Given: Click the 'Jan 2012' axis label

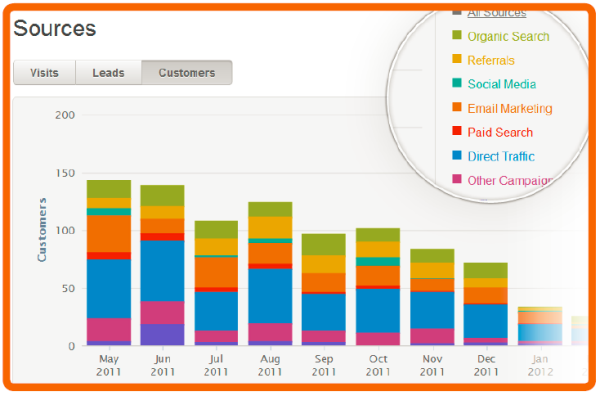Looking at the screenshot, I should pos(540,365).
